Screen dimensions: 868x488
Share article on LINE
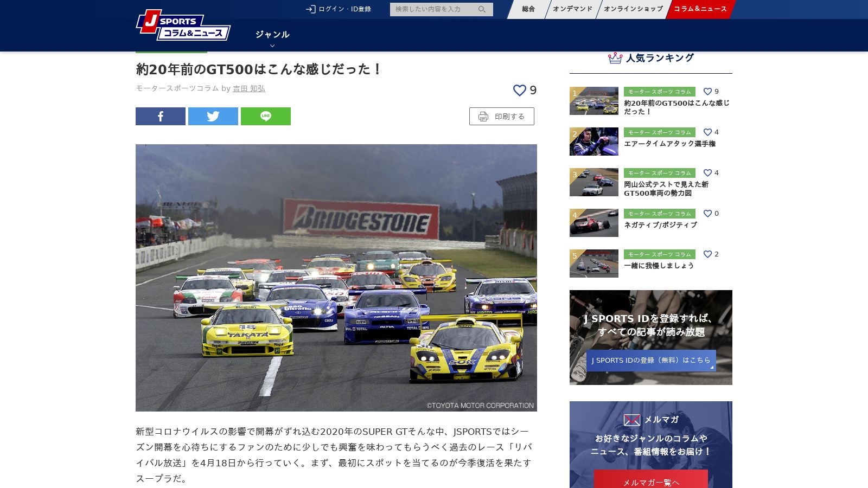coord(266,116)
